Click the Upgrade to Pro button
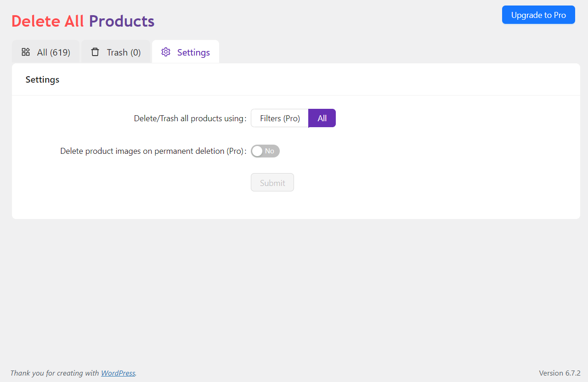This screenshot has width=588, height=382. tap(538, 15)
